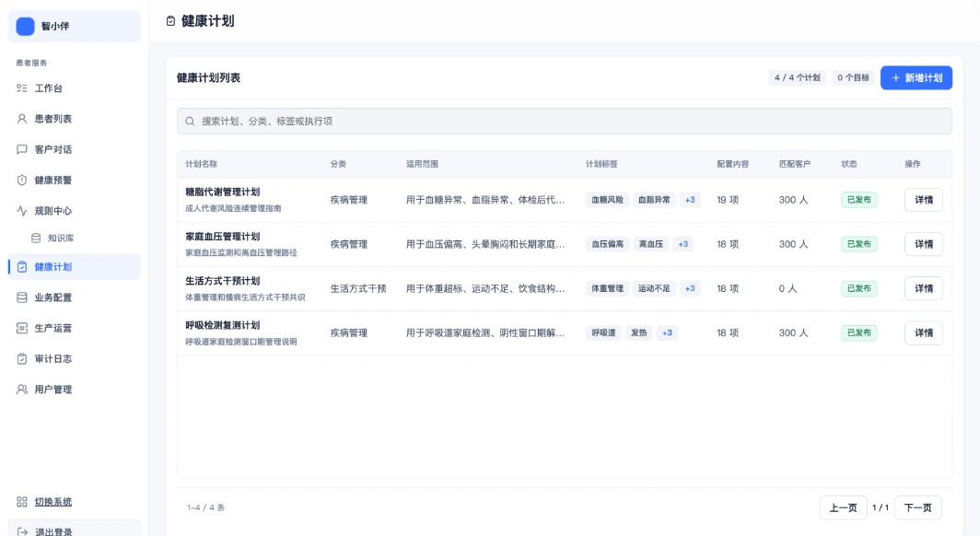Click 上一页 pagination button

tap(843, 507)
